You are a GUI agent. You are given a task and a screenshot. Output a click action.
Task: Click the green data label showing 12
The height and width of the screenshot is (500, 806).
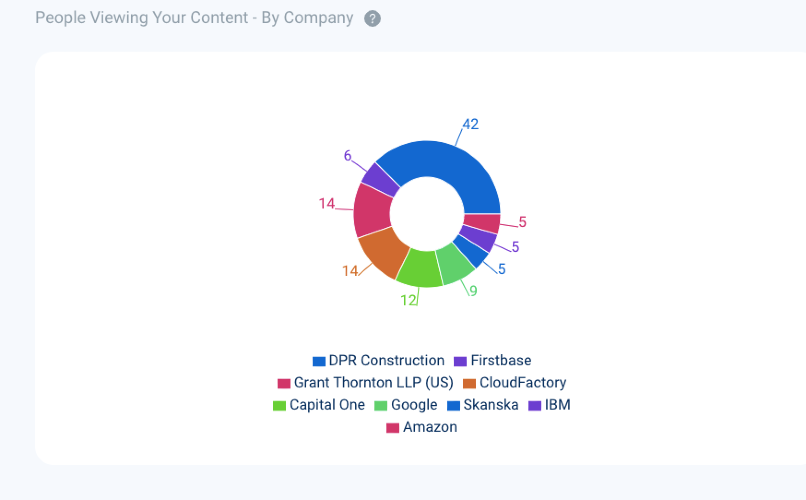tap(408, 299)
